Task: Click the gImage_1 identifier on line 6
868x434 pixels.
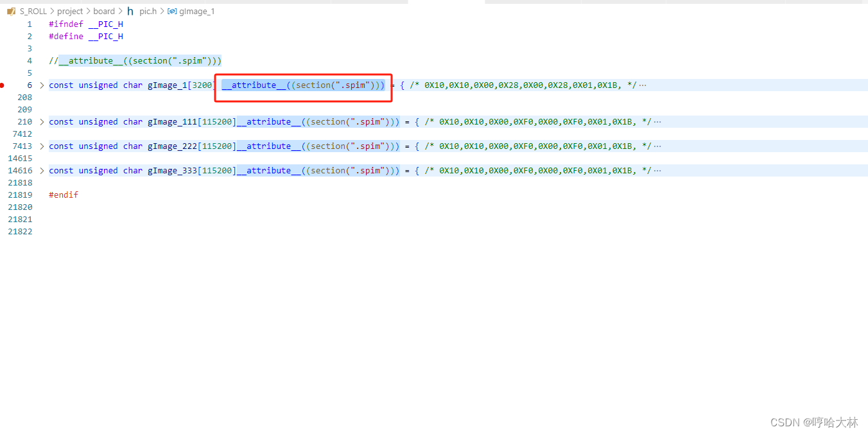Action: point(168,85)
